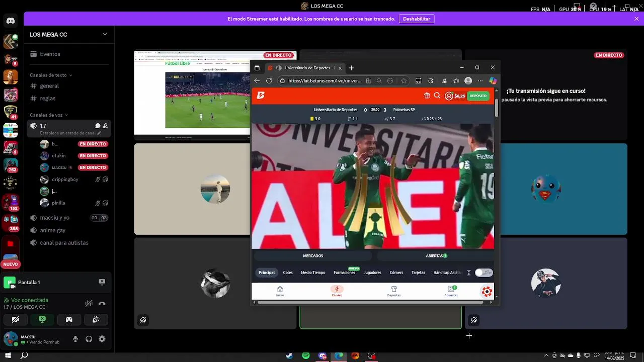Image resolution: width=644 pixels, height=362 pixels.
Task: Toggle the switch beside market filters
Action: coord(484,273)
